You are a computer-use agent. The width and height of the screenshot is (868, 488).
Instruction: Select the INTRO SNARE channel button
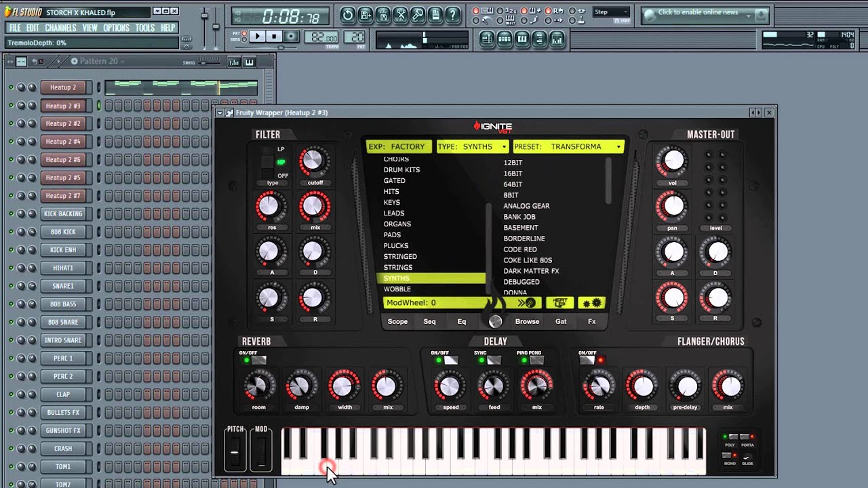click(x=63, y=340)
